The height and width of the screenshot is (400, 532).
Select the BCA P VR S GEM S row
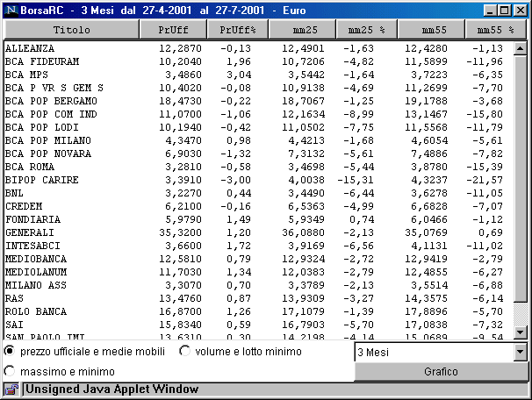[258, 88]
